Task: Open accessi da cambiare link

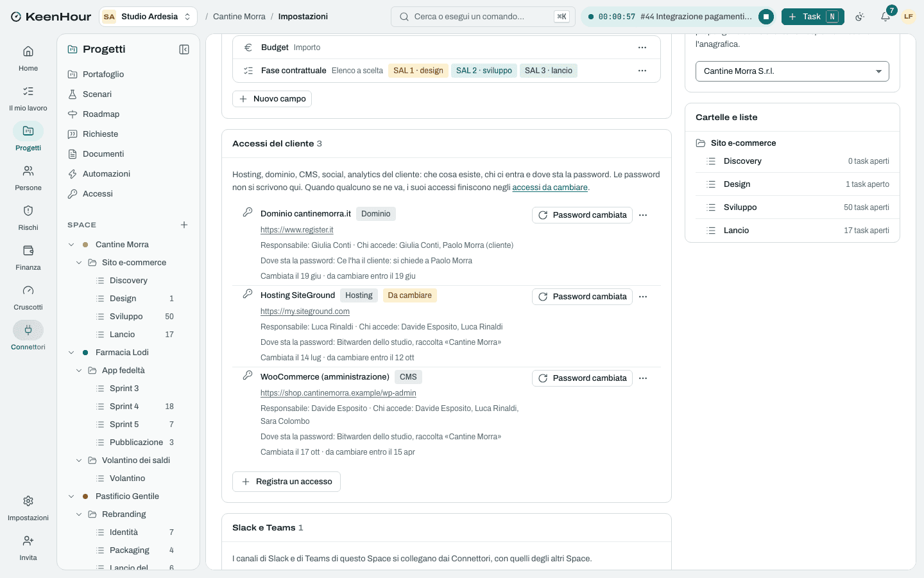Action: click(x=550, y=188)
